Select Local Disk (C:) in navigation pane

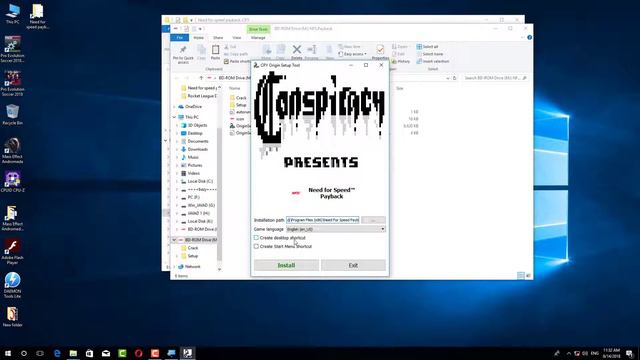tap(197, 181)
